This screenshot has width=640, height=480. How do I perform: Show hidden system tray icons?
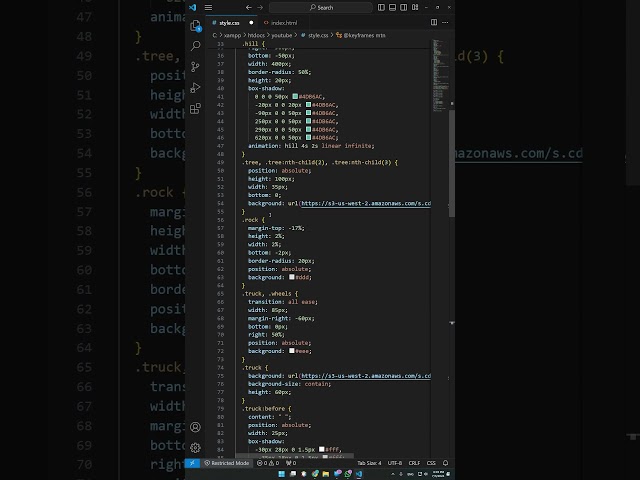coord(393,474)
